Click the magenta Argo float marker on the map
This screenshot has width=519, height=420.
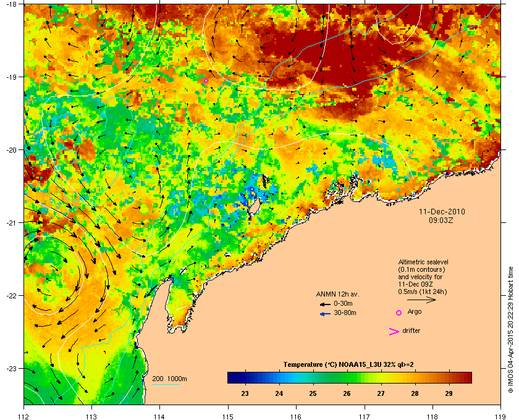tap(206, 80)
